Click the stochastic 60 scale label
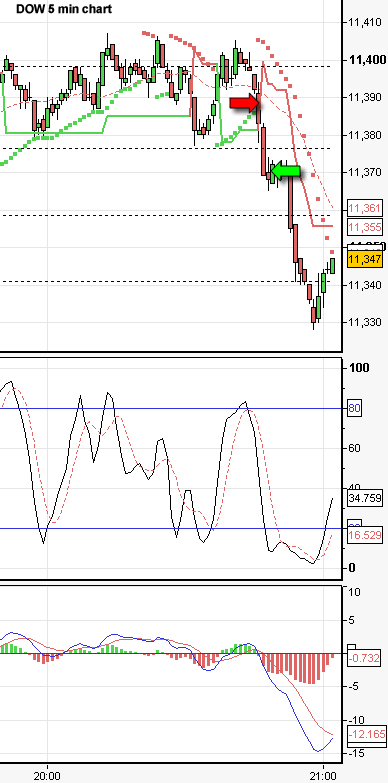 coord(355,448)
